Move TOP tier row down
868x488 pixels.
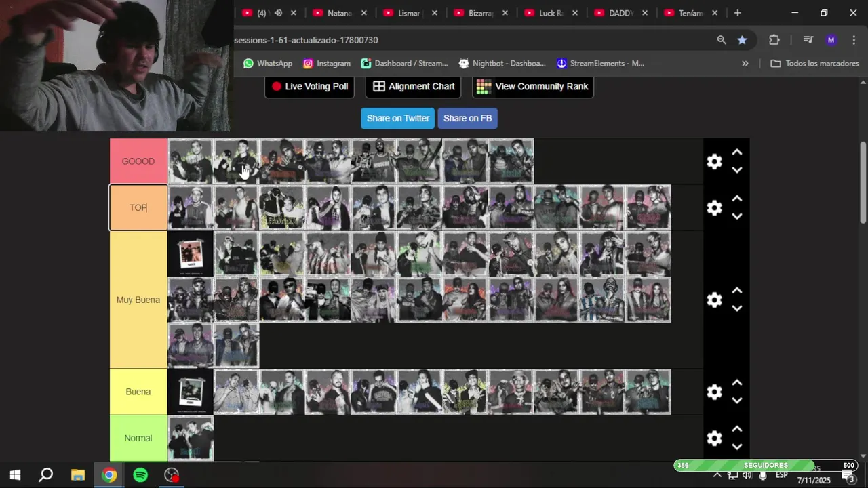pos(737,216)
